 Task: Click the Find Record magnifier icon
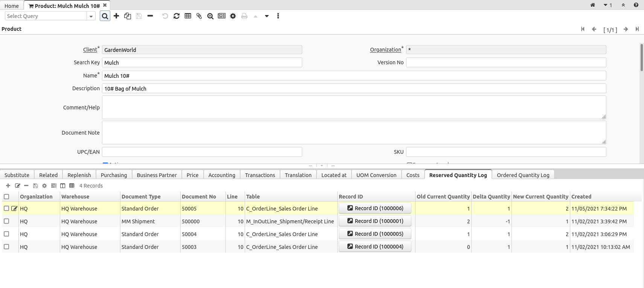pyautogui.click(x=105, y=16)
